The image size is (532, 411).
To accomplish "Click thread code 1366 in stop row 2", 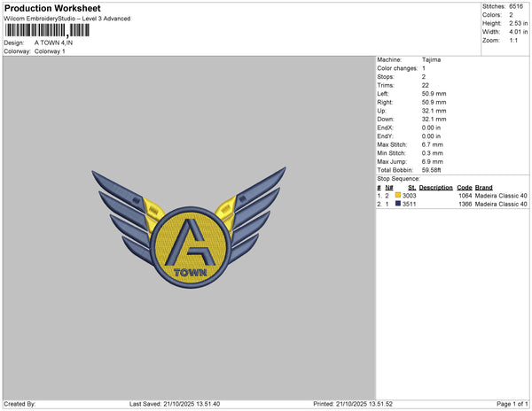I will pyautogui.click(x=465, y=204).
